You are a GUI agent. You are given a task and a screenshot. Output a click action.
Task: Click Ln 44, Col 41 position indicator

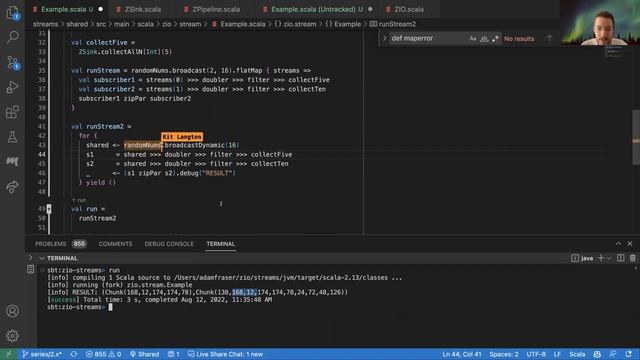click(x=462, y=354)
